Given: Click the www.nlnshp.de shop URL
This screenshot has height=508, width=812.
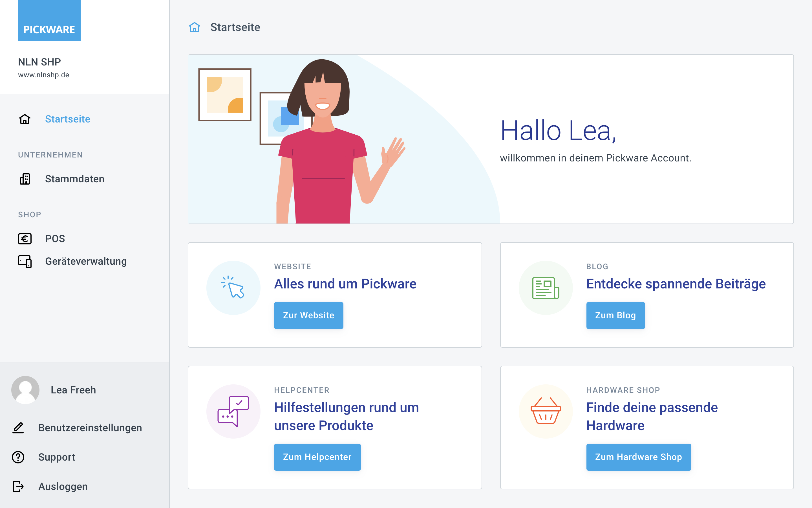Looking at the screenshot, I should (44, 75).
